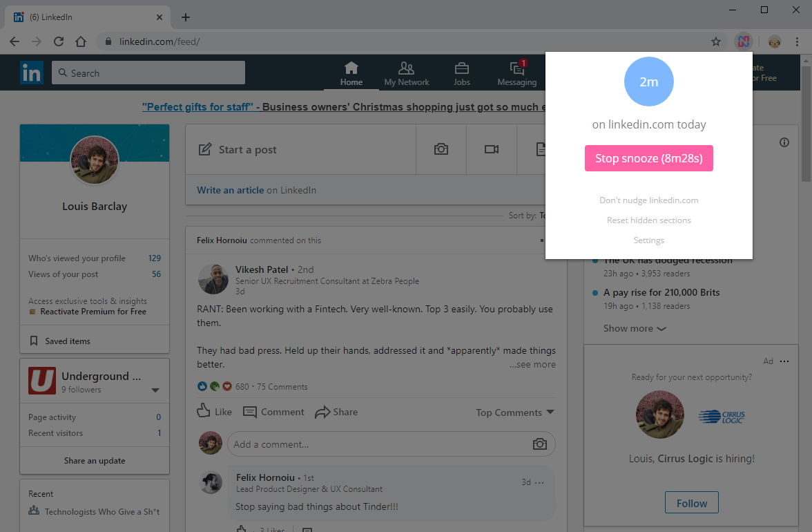View the 75 Comments count
This screenshot has height=532, width=812.
(x=282, y=386)
